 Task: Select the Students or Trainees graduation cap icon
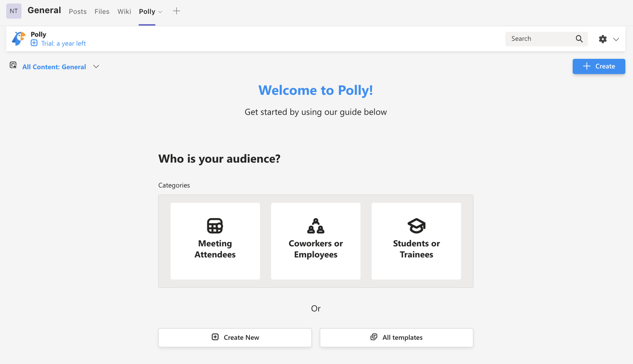(x=416, y=226)
